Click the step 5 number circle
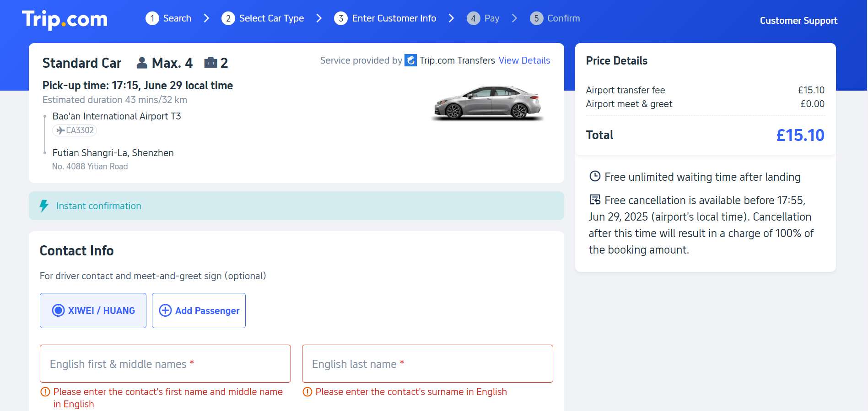This screenshot has height=411, width=868. click(x=537, y=18)
